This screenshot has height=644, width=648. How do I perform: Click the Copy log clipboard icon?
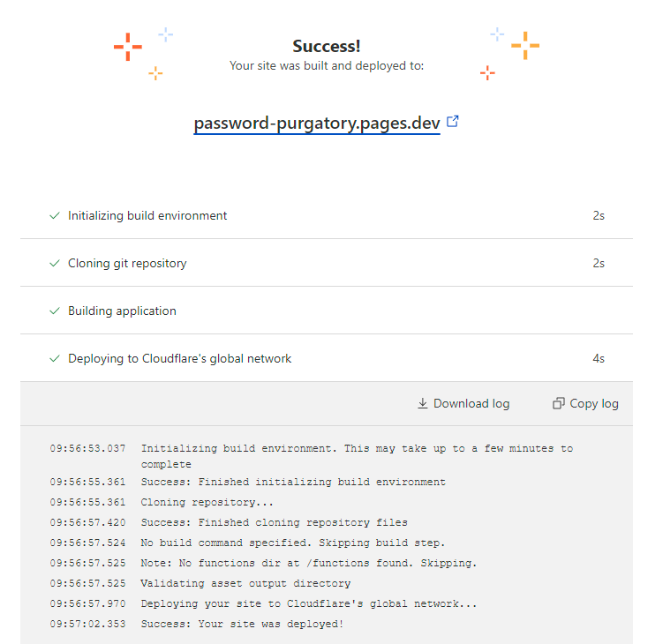pos(558,403)
